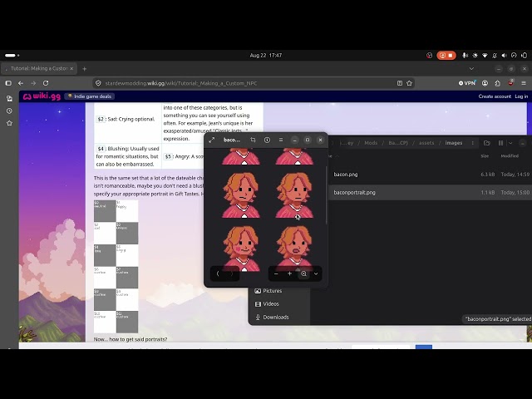Sort files by Size column

(x=485, y=156)
